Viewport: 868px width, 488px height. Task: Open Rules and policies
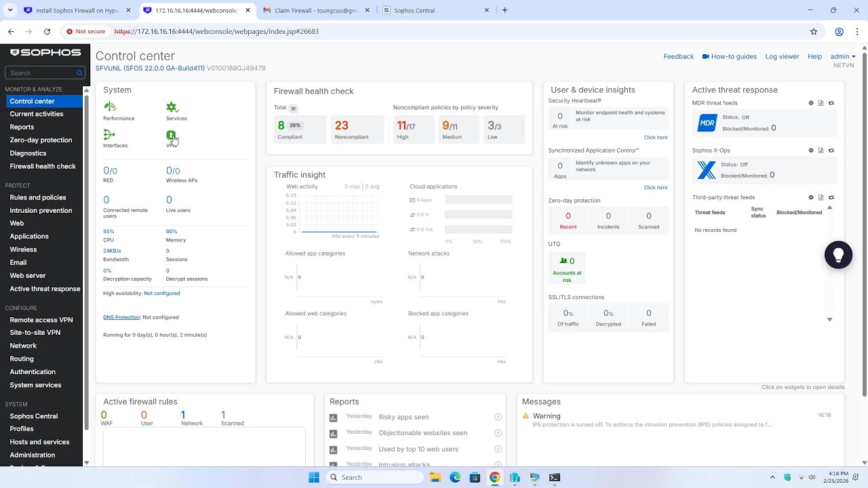point(38,197)
